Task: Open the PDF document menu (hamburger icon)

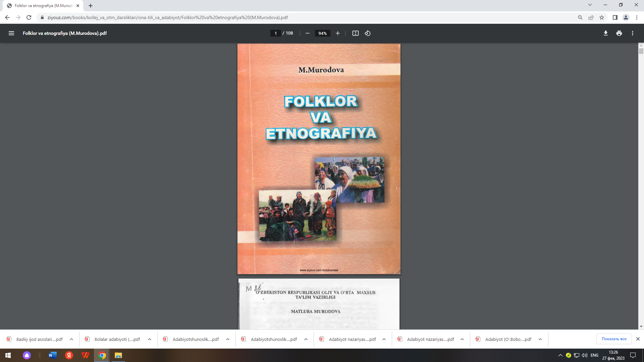Action: (11, 33)
